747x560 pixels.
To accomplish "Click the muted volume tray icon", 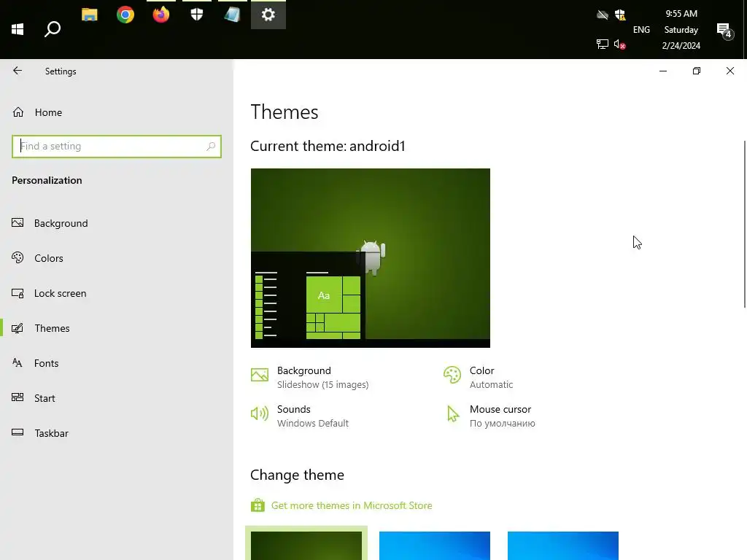I will point(619,44).
